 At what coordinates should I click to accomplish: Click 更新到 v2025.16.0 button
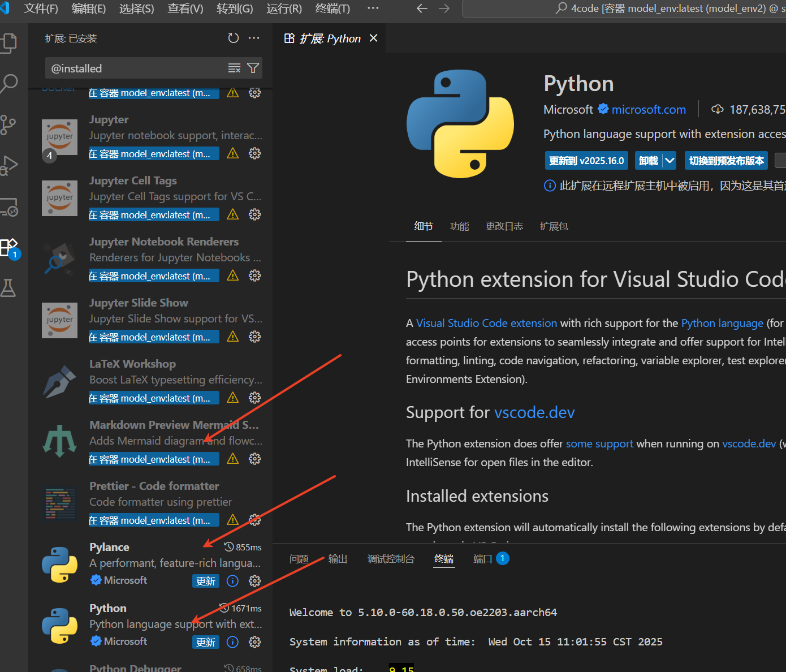click(586, 161)
